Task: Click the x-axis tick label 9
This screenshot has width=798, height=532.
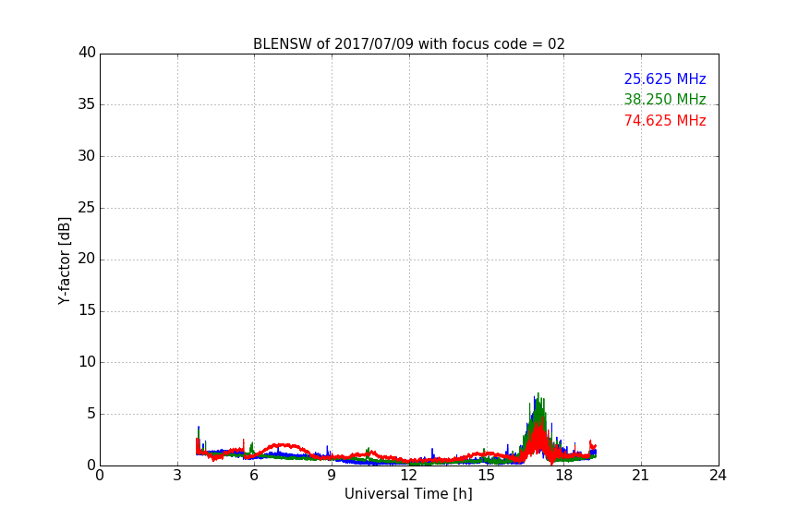Action: click(332, 476)
